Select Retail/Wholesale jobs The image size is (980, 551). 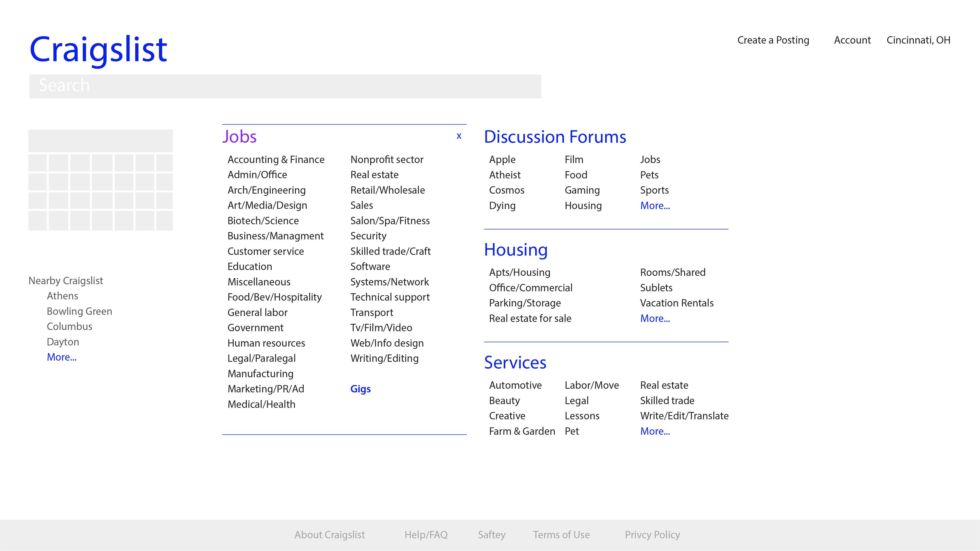tap(388, 190)
